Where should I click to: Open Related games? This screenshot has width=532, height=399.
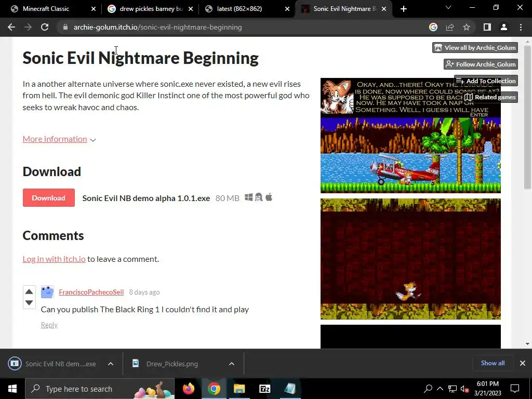point(490,97)
